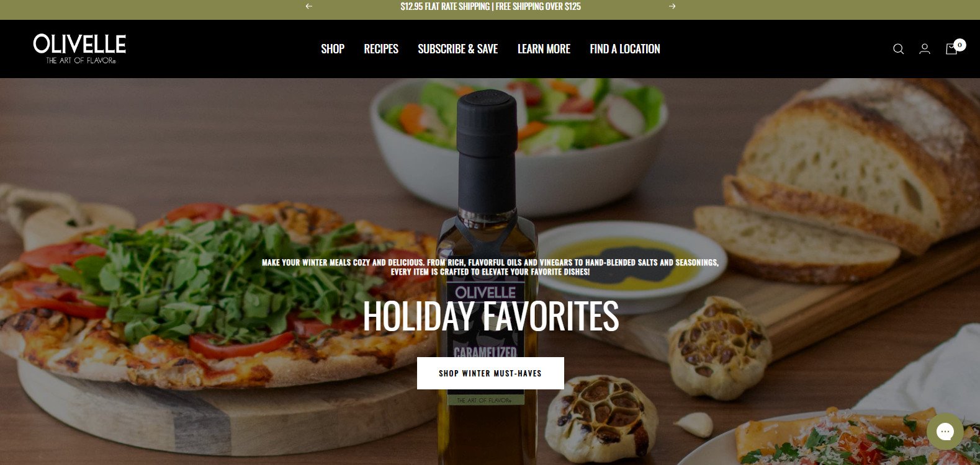This screenshot has height=465, width=980.
Task: Open Find a Location page
Action: pyautogui.click(x=625, y=49)
